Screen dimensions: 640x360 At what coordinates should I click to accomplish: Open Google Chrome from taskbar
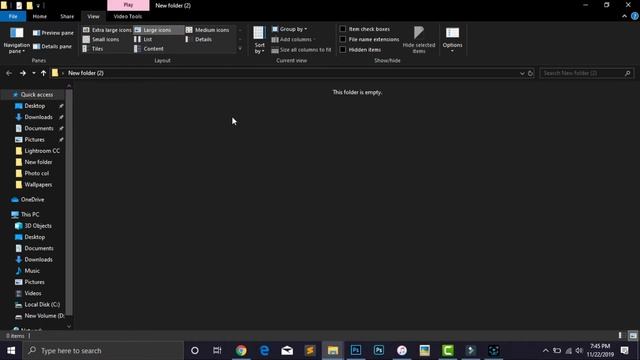[x=241, y=351]
